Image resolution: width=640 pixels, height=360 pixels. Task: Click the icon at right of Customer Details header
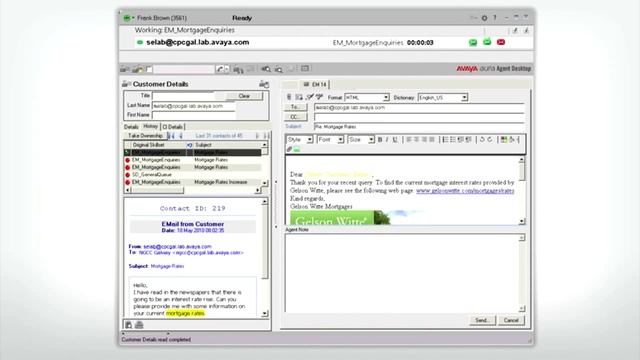click(264, 84)
